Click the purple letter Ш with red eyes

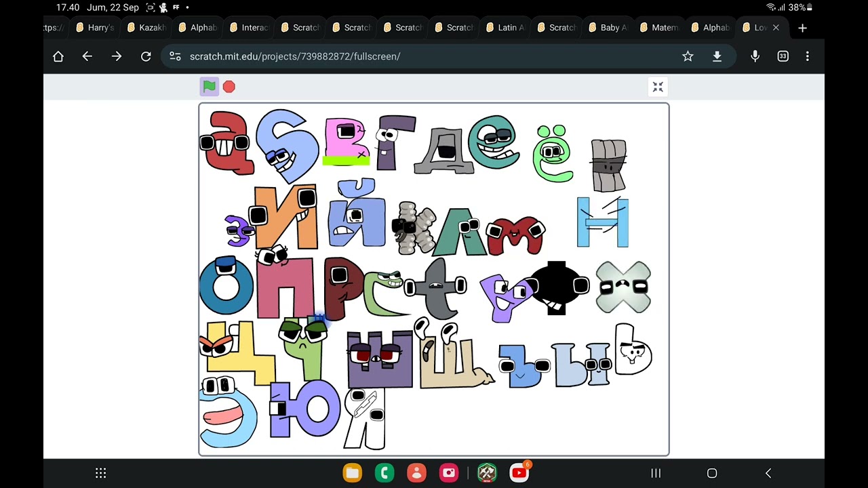tap(380, 359)
